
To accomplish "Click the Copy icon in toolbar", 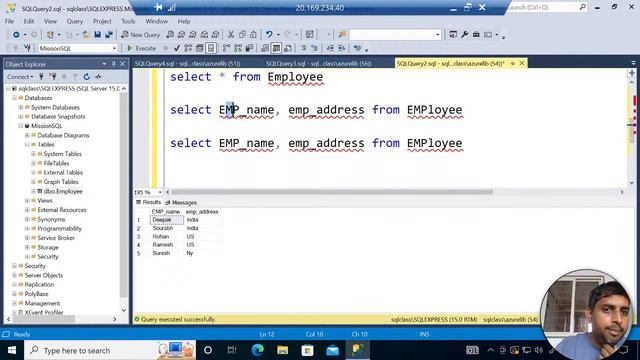I will click(242, 35).
